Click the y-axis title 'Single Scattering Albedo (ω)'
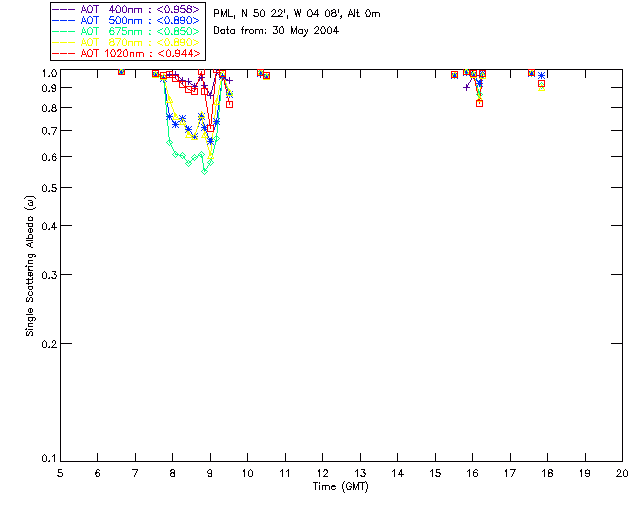 click(30, 266)
